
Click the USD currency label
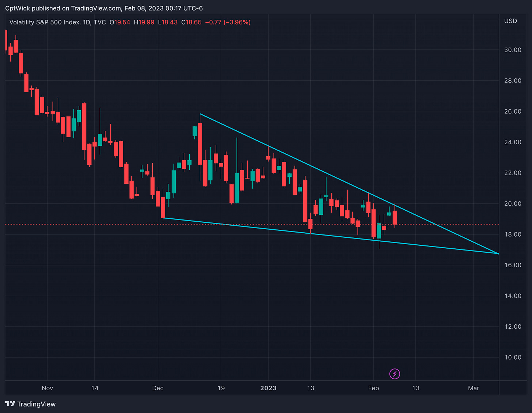(510, 21)
